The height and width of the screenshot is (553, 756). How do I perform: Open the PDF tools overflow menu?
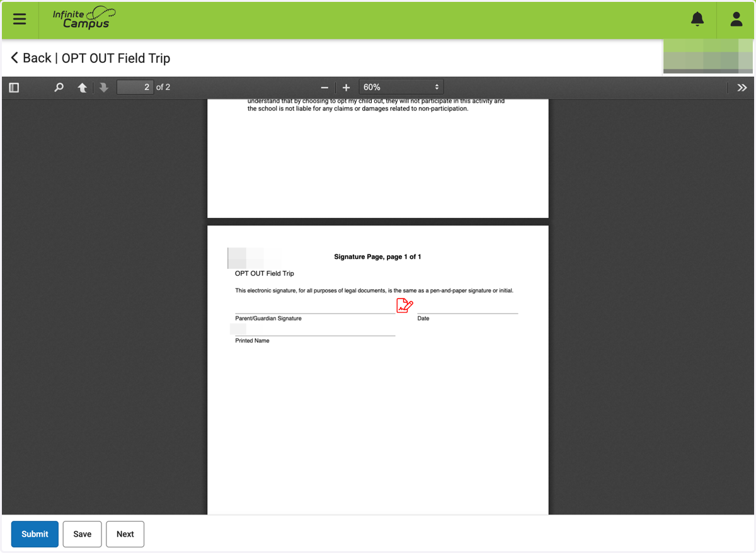coord(742,88)
